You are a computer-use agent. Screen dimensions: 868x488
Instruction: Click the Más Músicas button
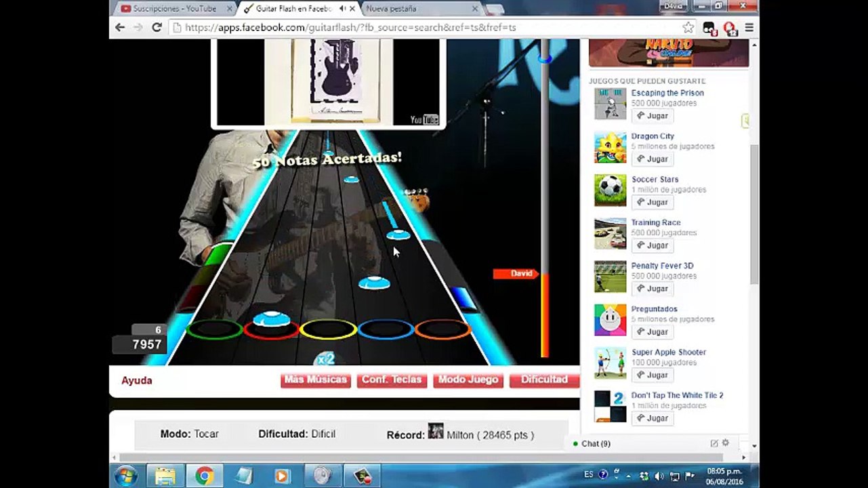(315, 380)
